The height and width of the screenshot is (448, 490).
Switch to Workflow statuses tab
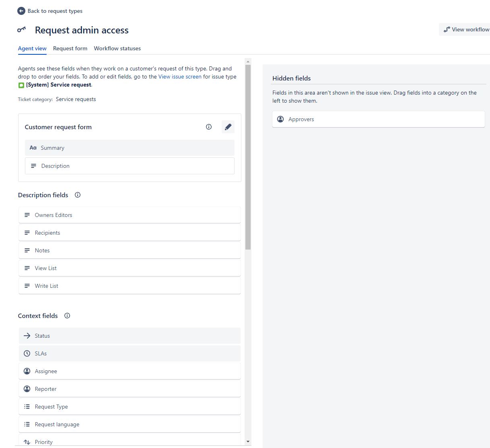pos(117,48)
